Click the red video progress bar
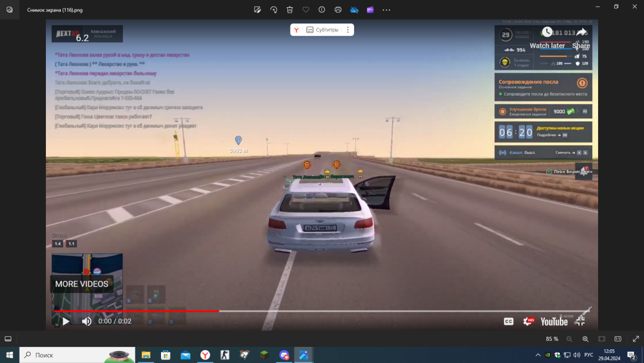The image size is (644, 363). point(137,311)
